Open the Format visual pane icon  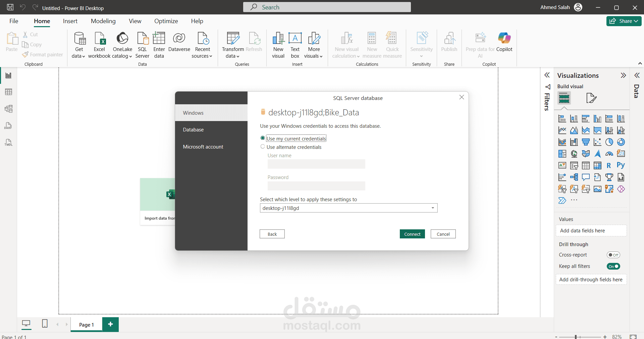click(591, 98)
